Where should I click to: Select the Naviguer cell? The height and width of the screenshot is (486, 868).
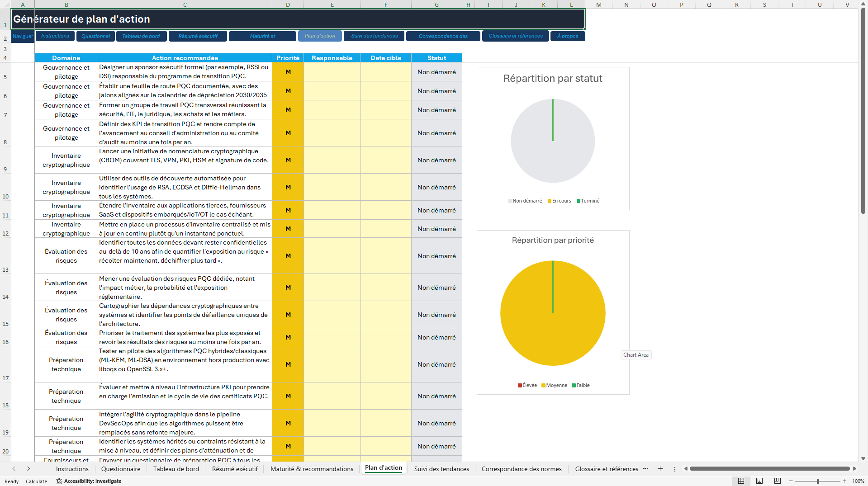click(23, 37)
